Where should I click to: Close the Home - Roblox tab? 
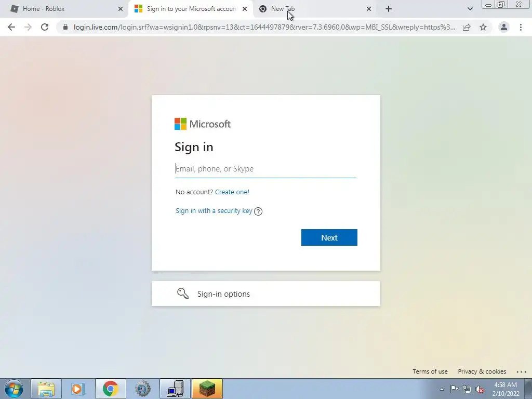coord(121,9)
